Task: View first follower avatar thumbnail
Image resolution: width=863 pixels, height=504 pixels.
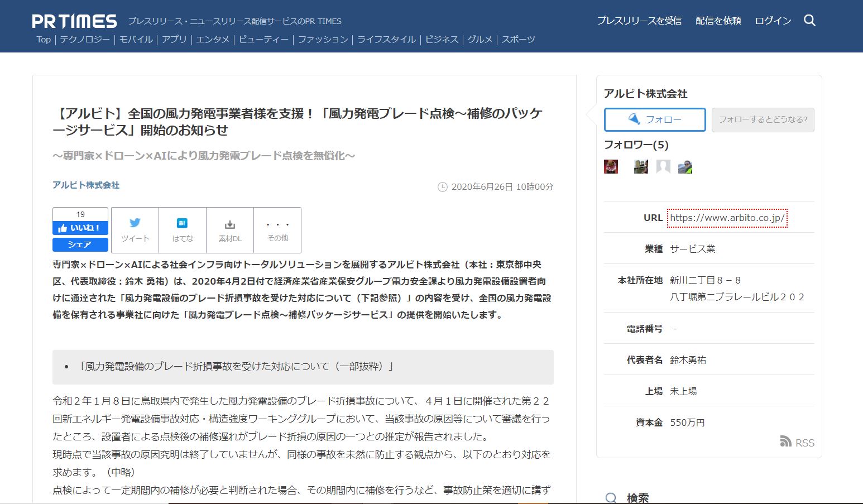Action: 611,166
